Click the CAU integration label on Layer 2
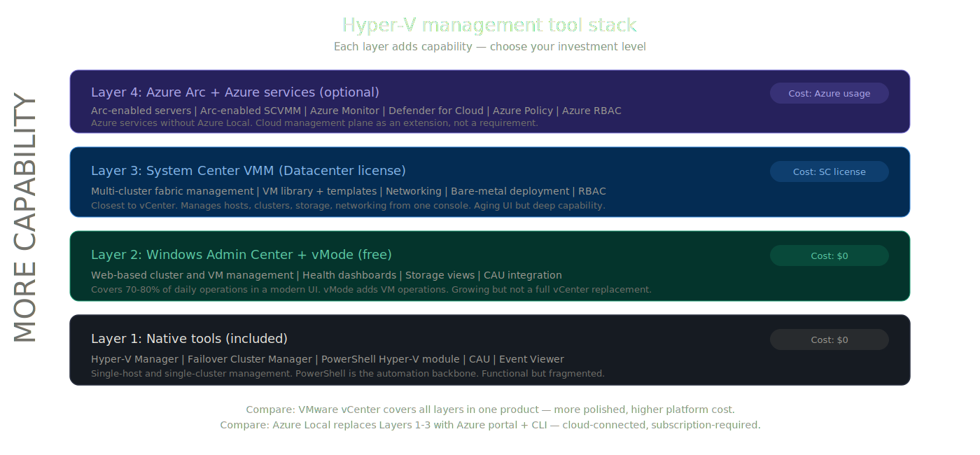The image size is (980, 455). tap(522, 274)
